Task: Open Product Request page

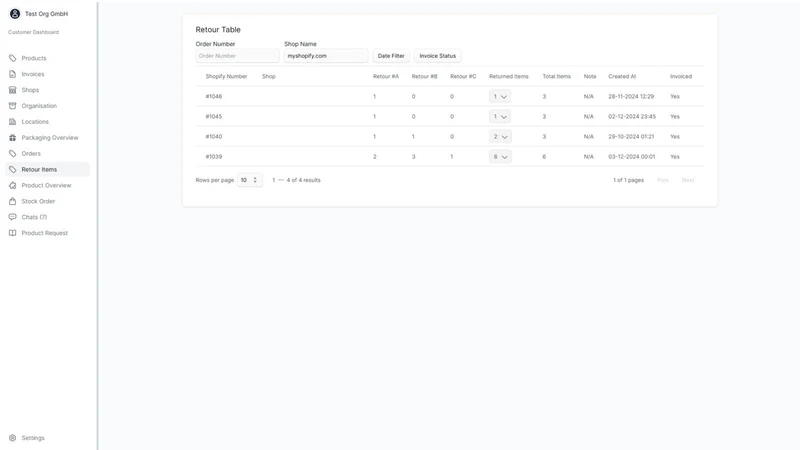Action: [47, 233]
